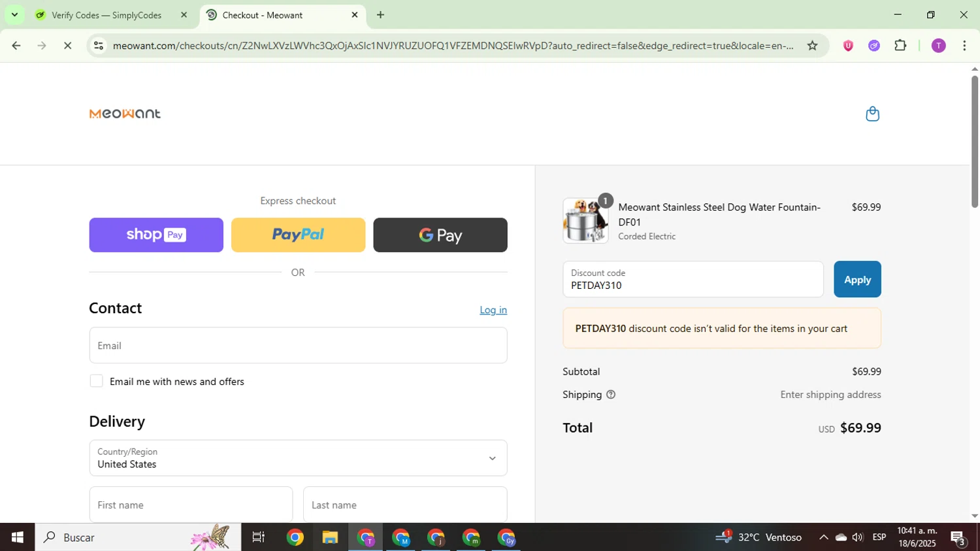Screen dimensions: 980x551
Task: Pay with Google Pay
Action: point(440,235)
